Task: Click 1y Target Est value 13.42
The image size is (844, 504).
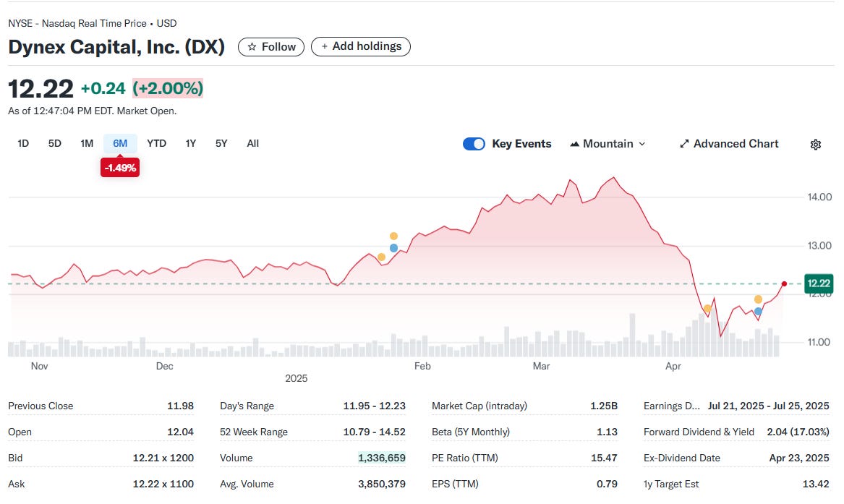Action: tap(816, 484)
